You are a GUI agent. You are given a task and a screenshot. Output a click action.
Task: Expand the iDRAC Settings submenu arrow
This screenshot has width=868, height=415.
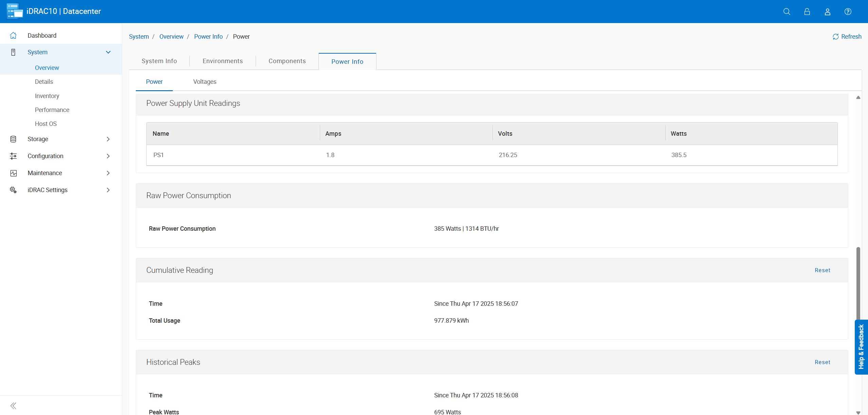(108, 190)
